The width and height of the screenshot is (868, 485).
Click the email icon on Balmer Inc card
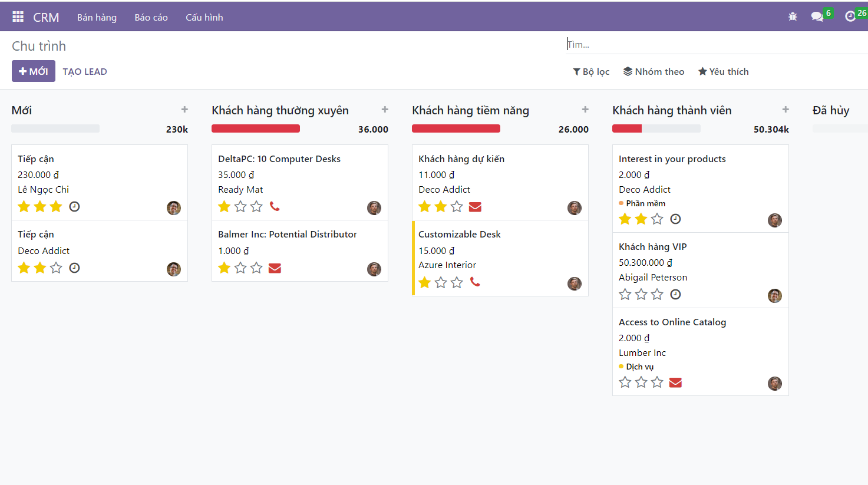click(275, 268)
